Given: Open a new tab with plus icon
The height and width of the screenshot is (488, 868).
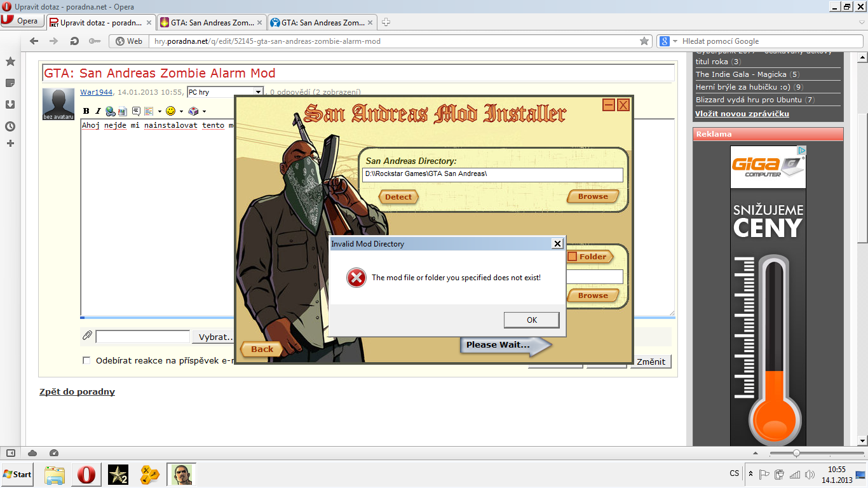Looking at the screenshot, I should (386, 22).
